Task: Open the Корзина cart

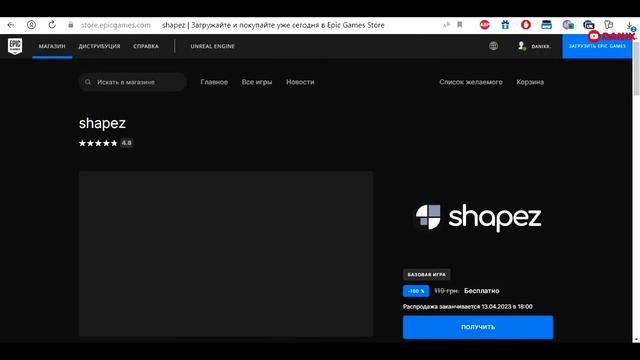Action: pyautogui.click(x=530, y=82)
